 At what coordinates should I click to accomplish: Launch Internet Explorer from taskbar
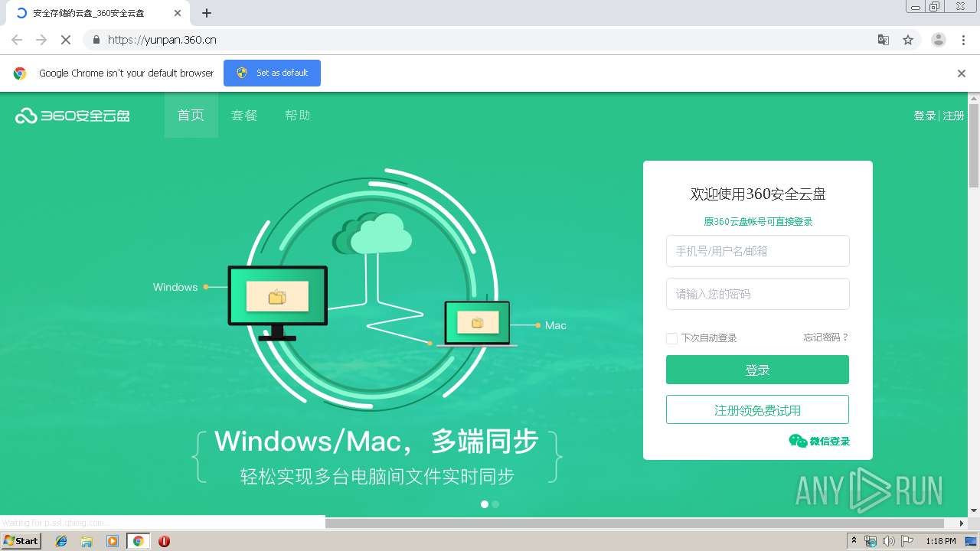[x=61, y=541]
